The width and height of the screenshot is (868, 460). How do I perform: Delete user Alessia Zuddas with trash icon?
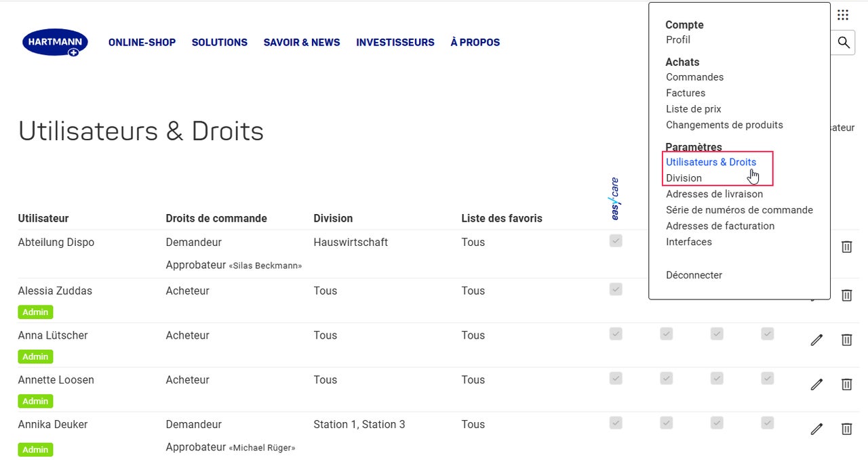pos(846,295)
